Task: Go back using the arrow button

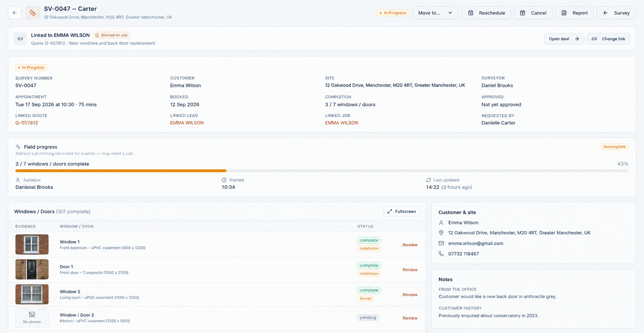Action: click(x=15, y=13)
